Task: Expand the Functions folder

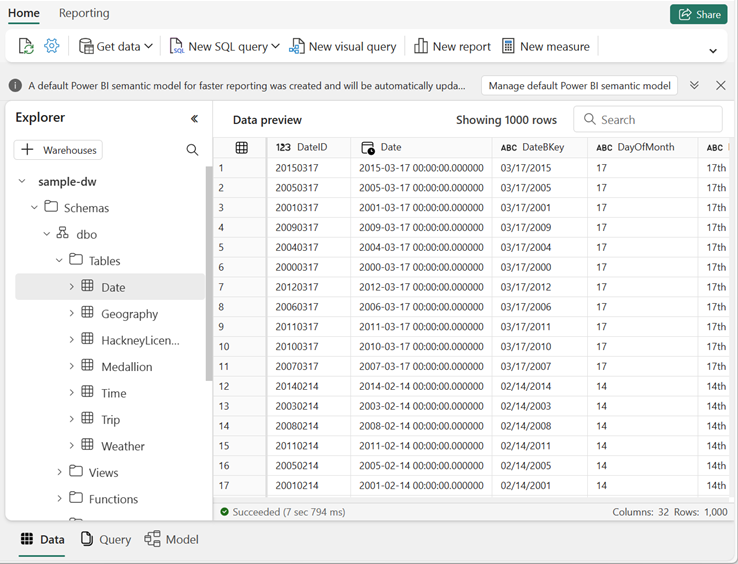Action: tap(59, 498)
